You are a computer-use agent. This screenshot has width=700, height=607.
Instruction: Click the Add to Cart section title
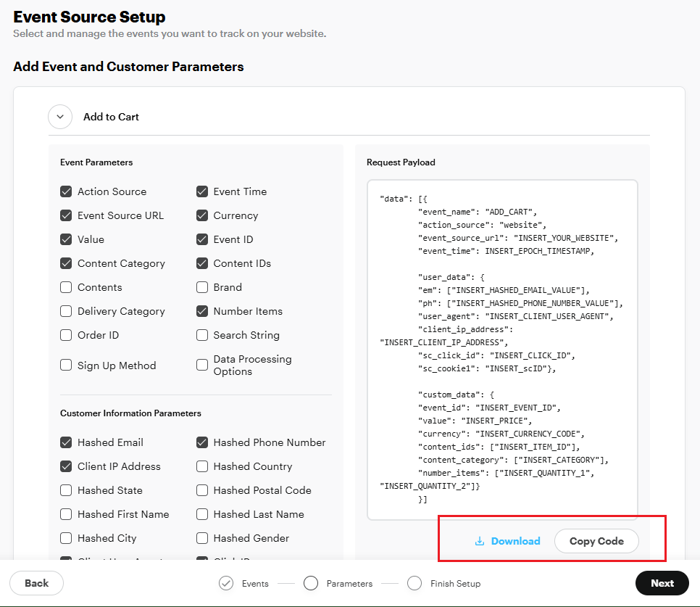[x=111, y=117]
